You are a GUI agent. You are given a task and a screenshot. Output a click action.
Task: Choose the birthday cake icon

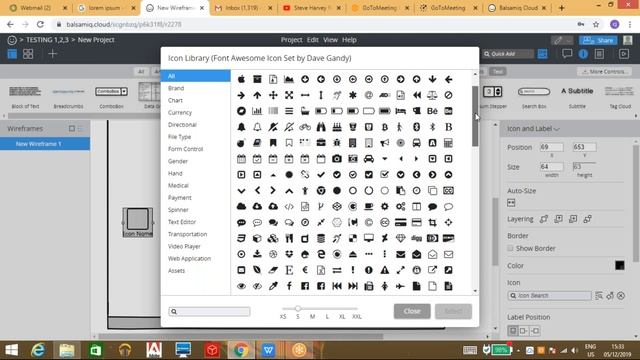click(x=337, y=127)
